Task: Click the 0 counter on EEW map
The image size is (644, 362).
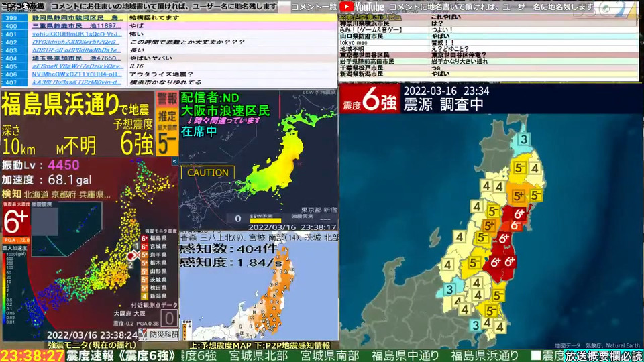Action: (x=237, y=219)
